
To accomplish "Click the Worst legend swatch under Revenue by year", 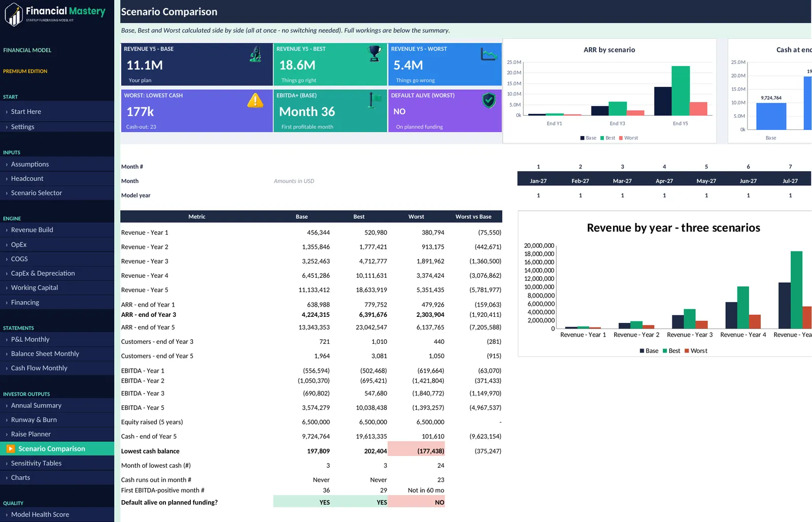I will click(687, 351).
